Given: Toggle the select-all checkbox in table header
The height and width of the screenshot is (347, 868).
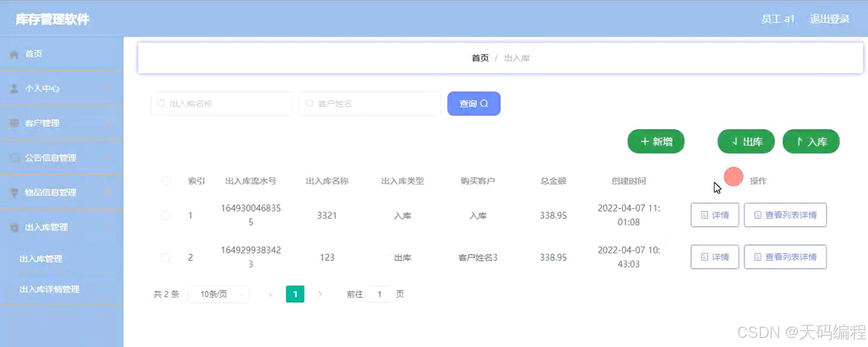Looking at the screenshot, I should tap(166, 181).
